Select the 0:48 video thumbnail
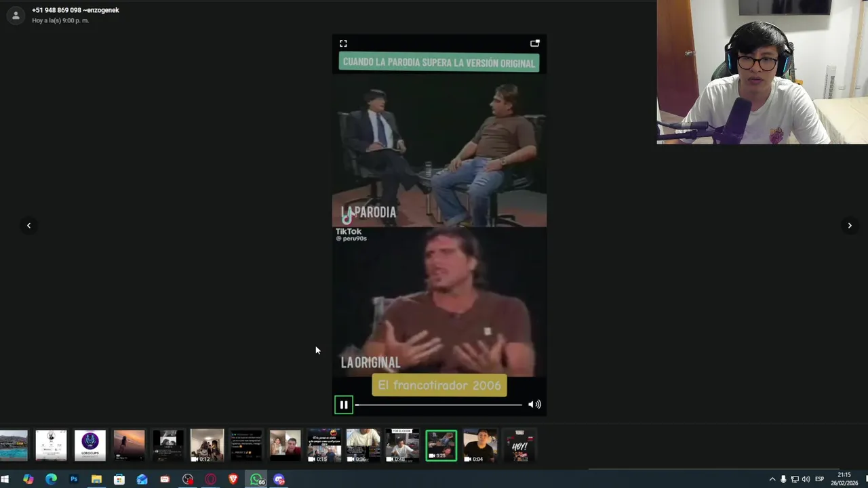 [402, 446]
